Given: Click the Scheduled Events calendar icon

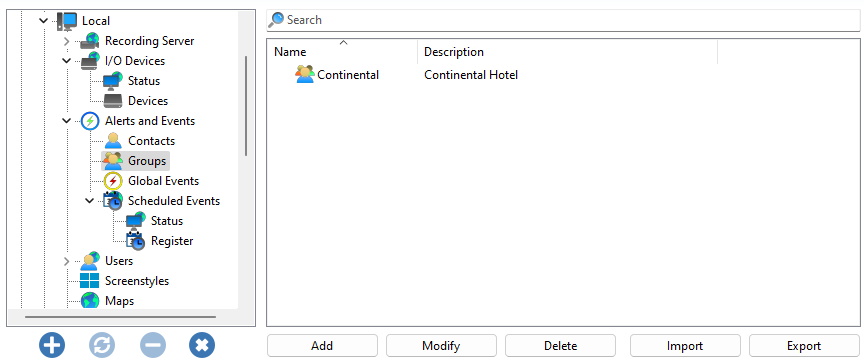Looking at the screenshot, I should (x=113, y=201).
